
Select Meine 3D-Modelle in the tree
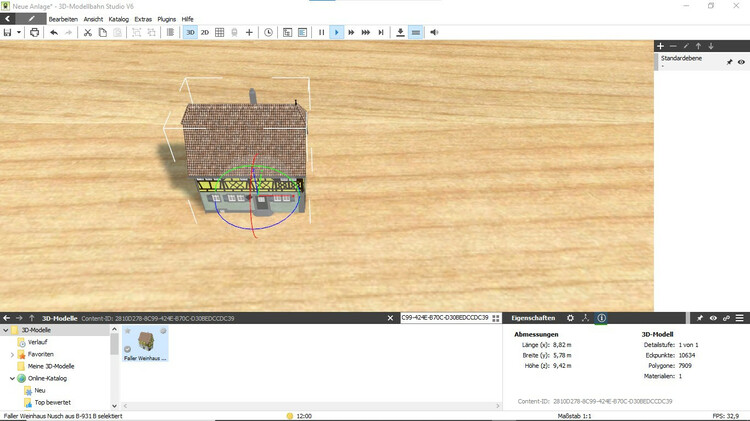(x=49, y=366)
